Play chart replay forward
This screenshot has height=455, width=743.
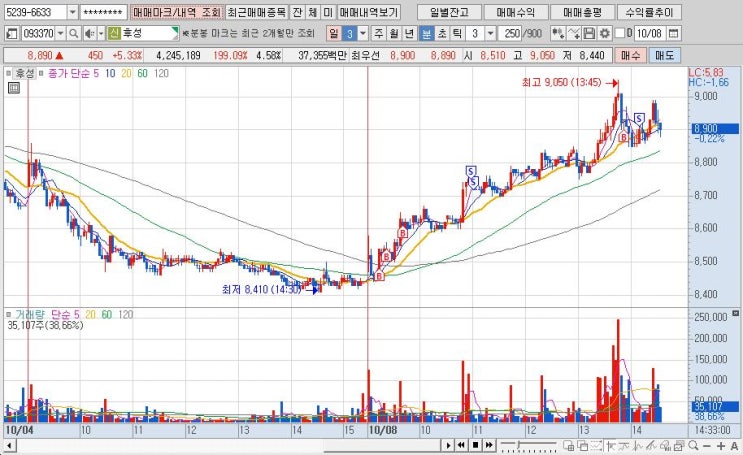[x=448, y=446]
